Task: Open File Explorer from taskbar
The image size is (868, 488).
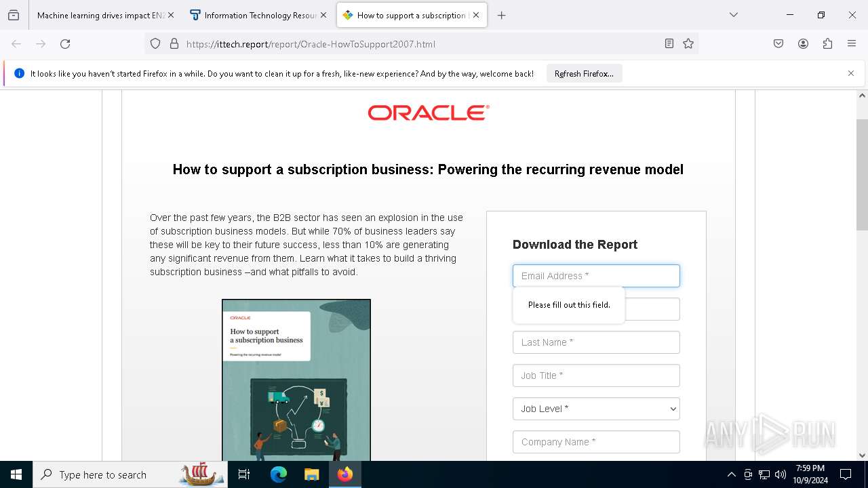Action: (x=311, y=474)
